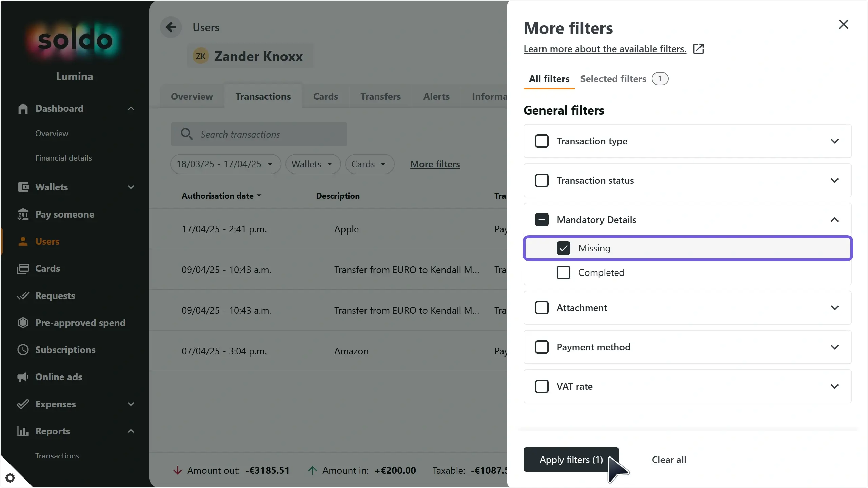
Task: Open the Amazon transaction row
Action: [328, 351]
